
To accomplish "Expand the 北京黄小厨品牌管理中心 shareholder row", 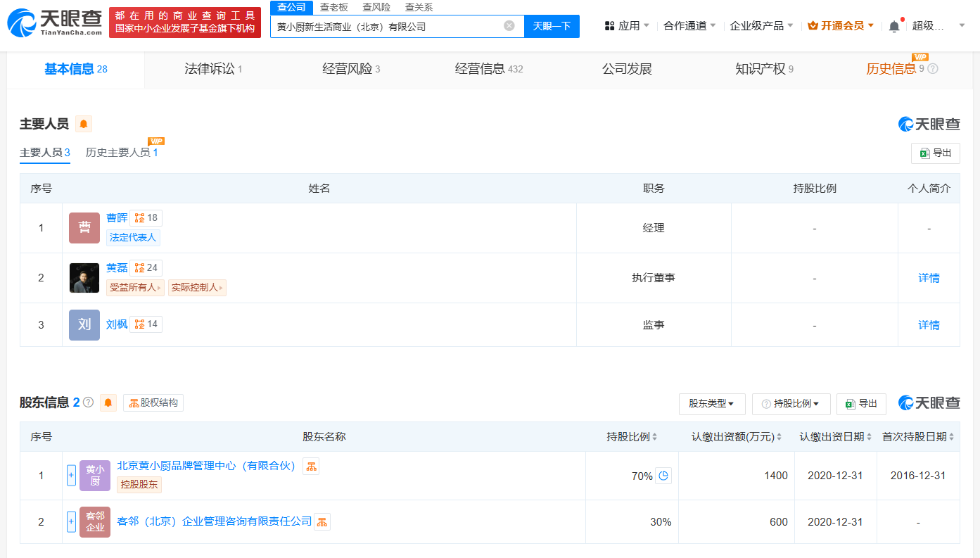I will (x=71, y=476).
